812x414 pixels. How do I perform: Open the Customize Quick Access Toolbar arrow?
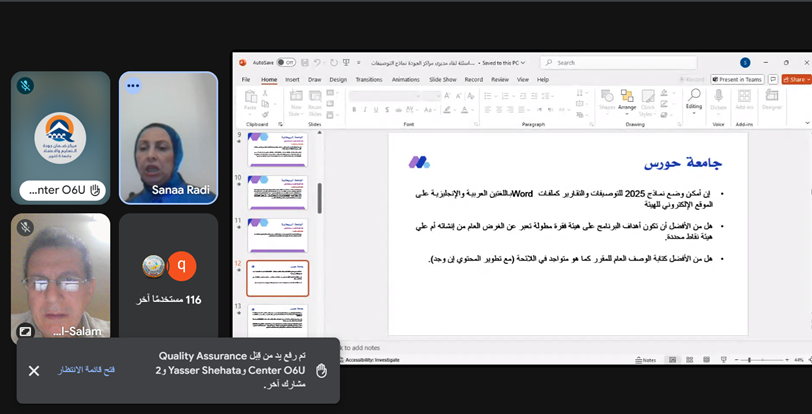(x=358, y=63)
